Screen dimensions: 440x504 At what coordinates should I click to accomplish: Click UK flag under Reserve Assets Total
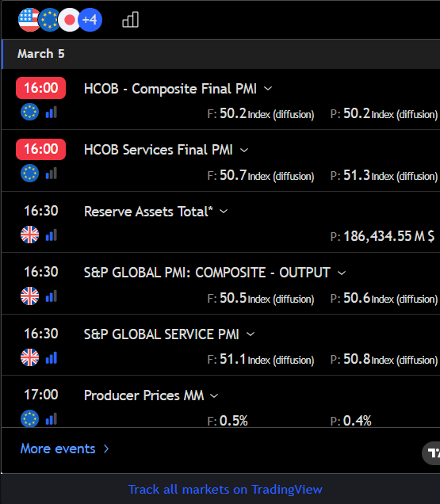29,235
